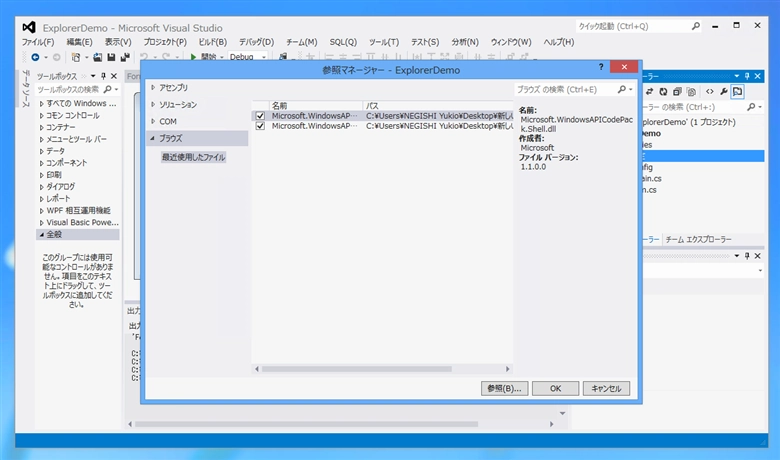780x460 pixels.
Task: Uncheck first Microsoft.WindowsAPI reference checkbox
Action: click(260, 116)
